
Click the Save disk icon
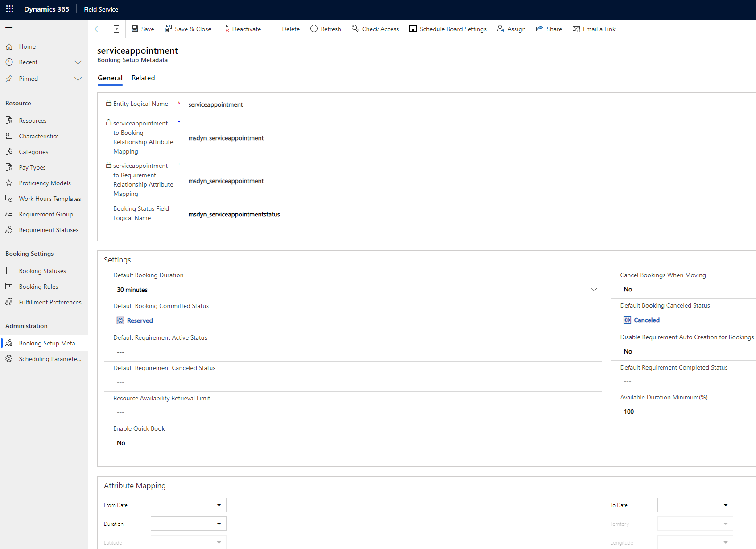(135, 29)
